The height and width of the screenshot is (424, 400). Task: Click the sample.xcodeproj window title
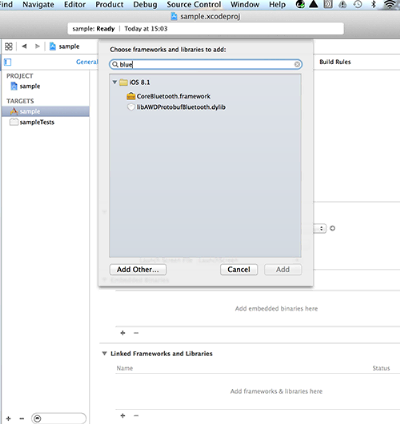pyautogui.click(x=206, y=16)
